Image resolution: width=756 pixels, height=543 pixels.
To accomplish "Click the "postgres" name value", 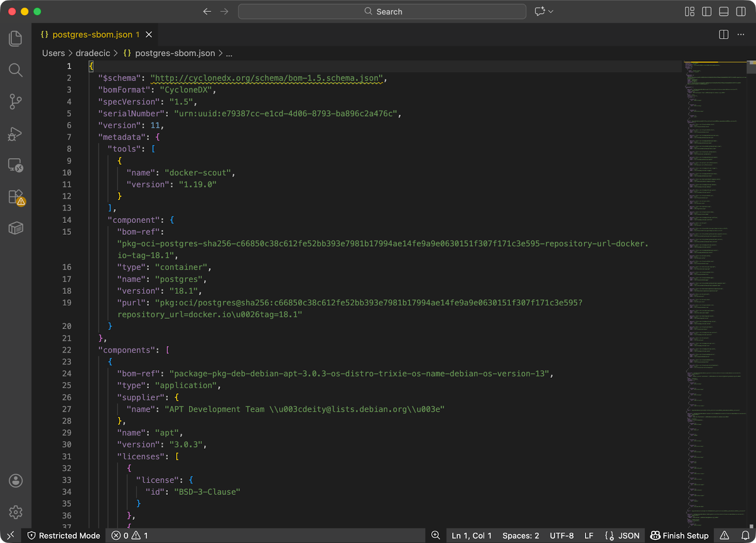I will pyautogui.click(x=179, y=279).
